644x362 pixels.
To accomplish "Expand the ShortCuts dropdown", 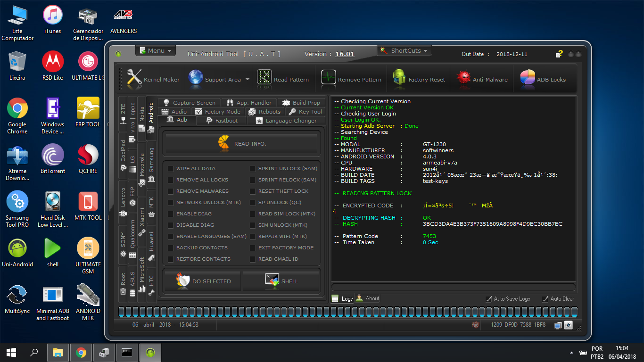I will [x=404, y=50].
